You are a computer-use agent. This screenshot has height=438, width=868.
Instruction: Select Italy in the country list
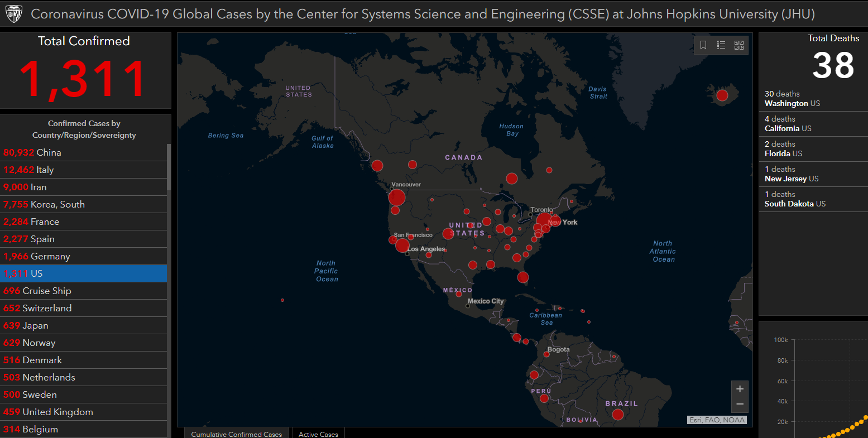pos(84,170)
